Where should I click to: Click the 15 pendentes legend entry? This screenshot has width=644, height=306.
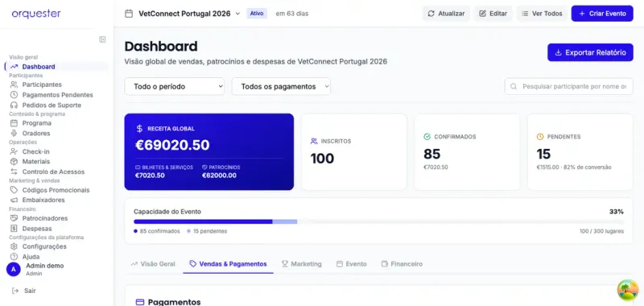(207, 231)
